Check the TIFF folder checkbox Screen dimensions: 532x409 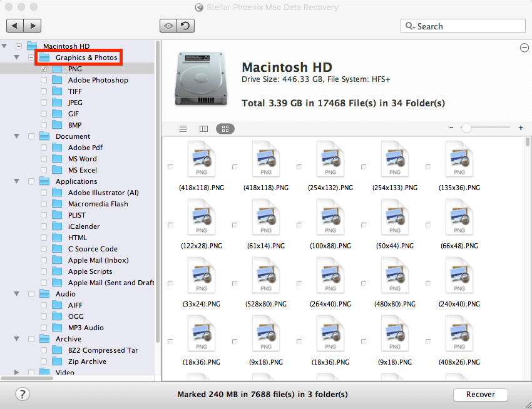(x=44, y=91)
